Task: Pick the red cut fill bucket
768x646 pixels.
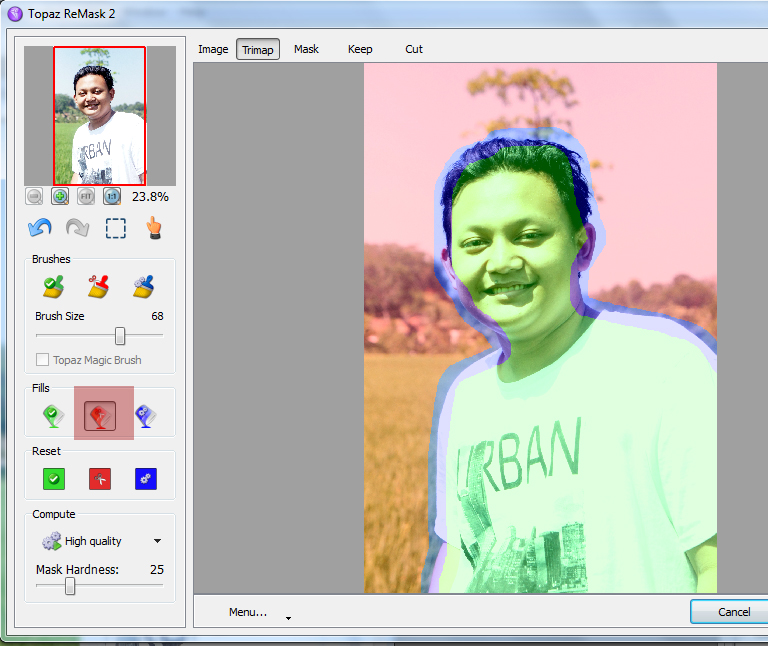Action: 100,416
